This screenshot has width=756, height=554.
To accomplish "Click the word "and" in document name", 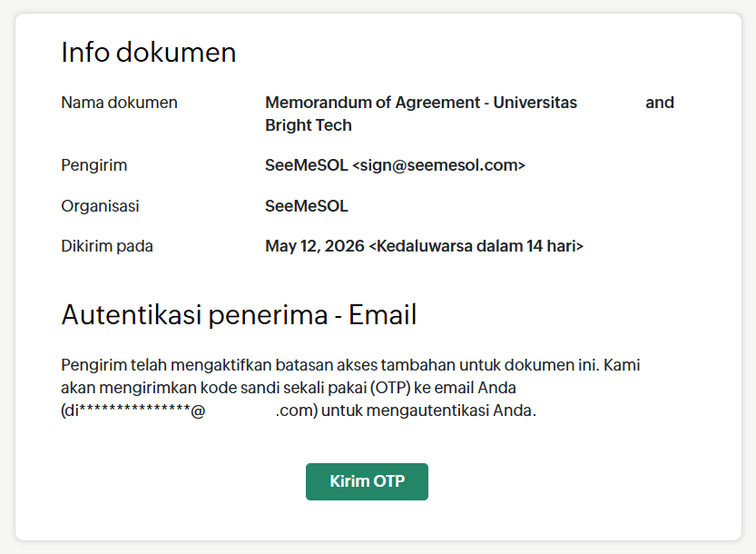I will coord(660,103).
